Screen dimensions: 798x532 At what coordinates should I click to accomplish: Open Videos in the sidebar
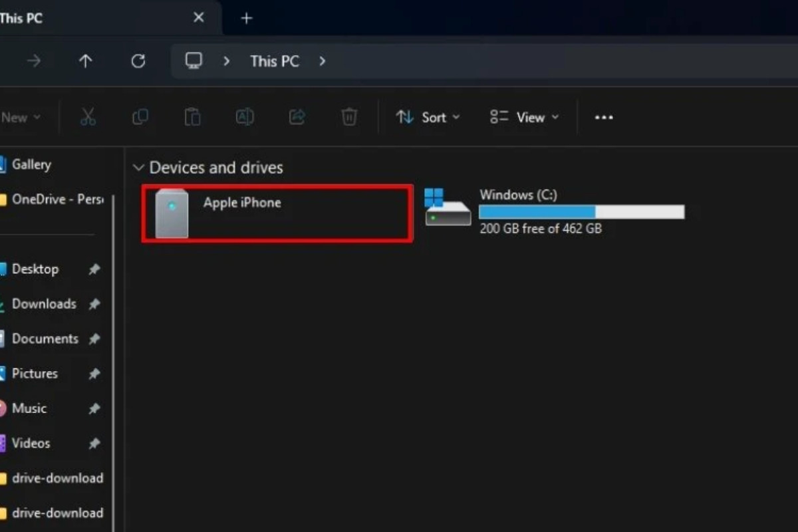25,444
